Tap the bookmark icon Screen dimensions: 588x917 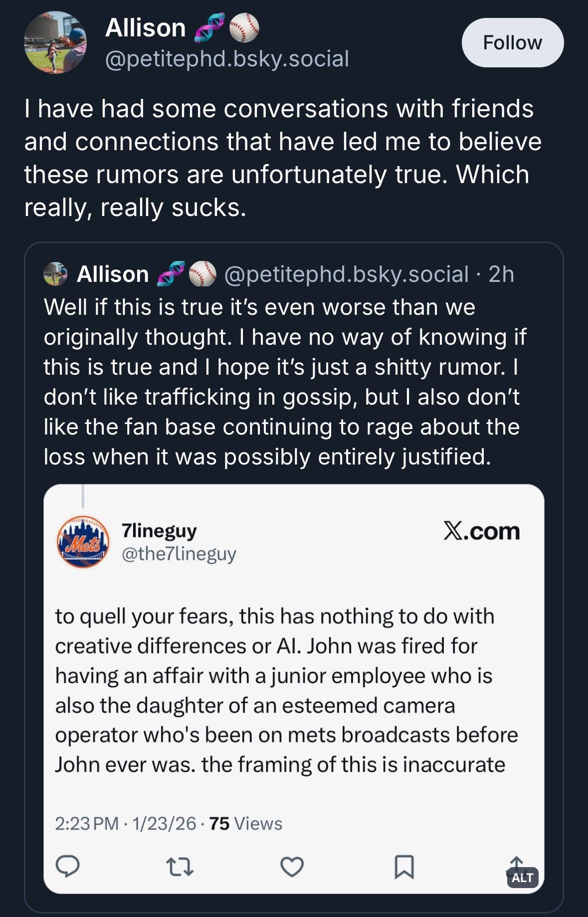click(404, 867)
